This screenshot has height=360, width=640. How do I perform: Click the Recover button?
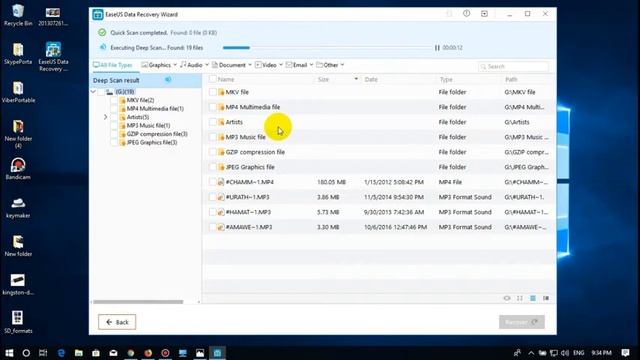522,322
